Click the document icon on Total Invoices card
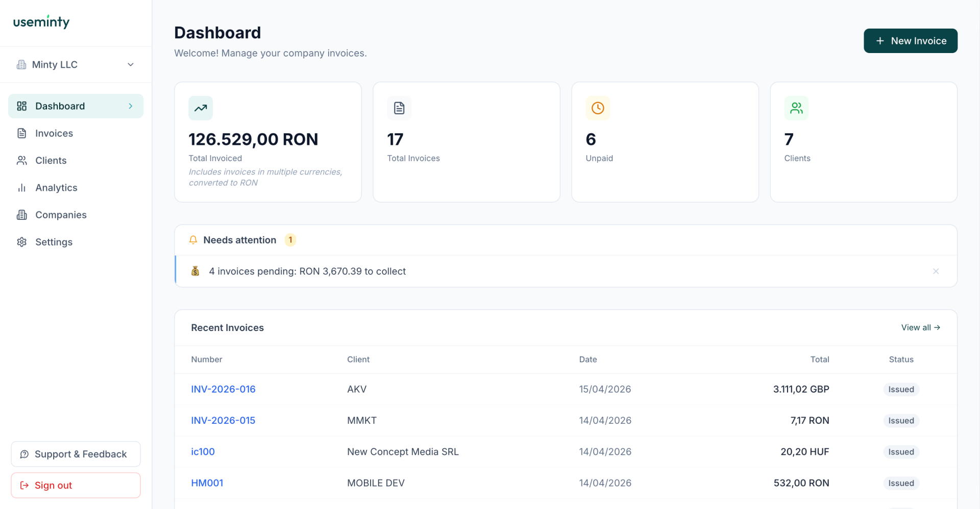Viewport: 980px width, 509px height. click(399, 108)
